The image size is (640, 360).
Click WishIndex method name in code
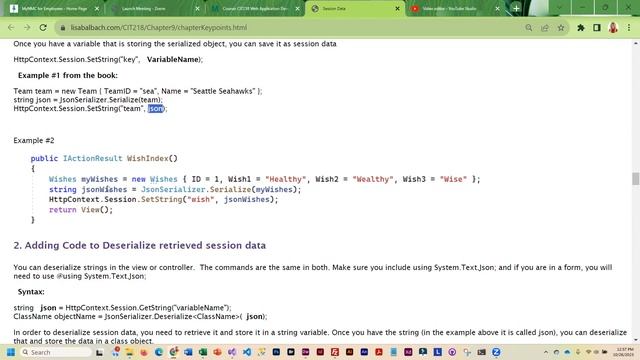147,158
